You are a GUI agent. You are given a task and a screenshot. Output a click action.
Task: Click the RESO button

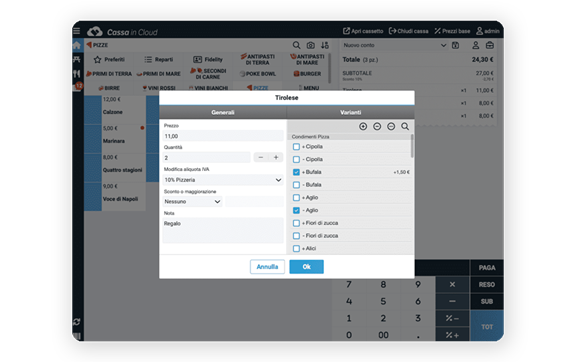click(487, 284)
